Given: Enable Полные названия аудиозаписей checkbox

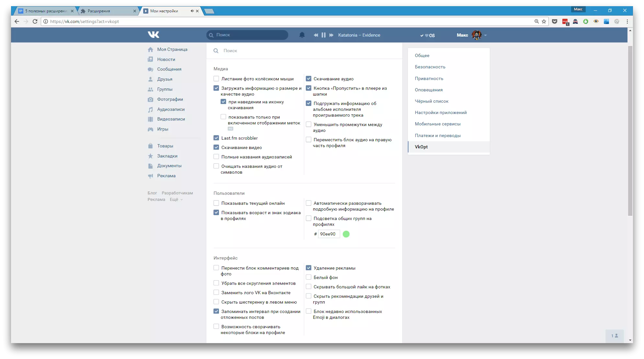Looking at the screenshot, I should pyautogui.click(x=216, y=157).
